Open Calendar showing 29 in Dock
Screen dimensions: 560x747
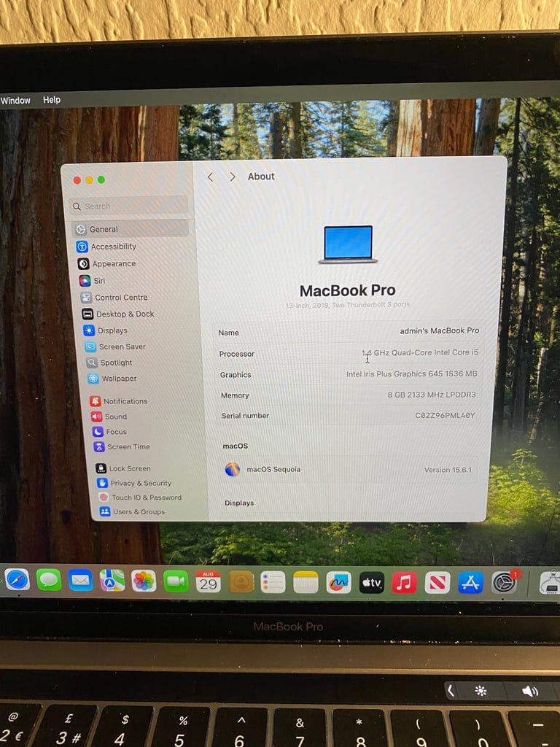pyautogui.click(x=208, y=581)
